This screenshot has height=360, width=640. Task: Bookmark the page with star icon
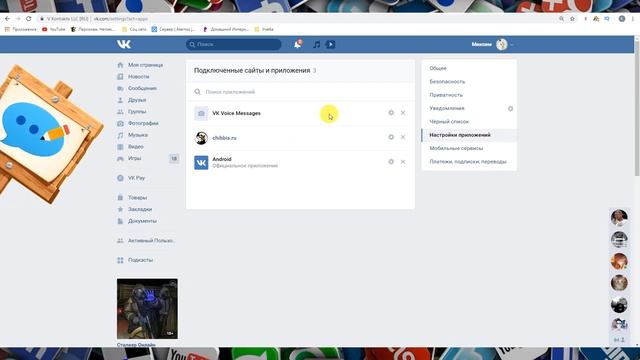click(x=572, y=19)
